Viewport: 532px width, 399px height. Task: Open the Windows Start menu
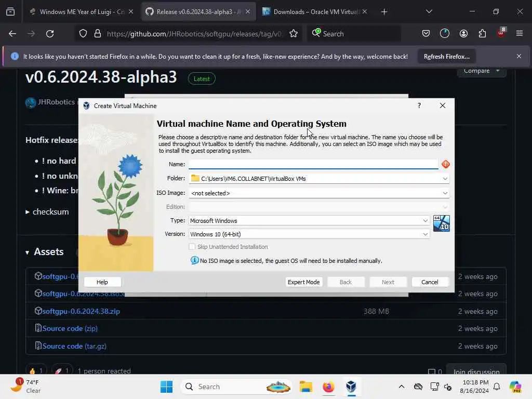click(x=166, y=387)
